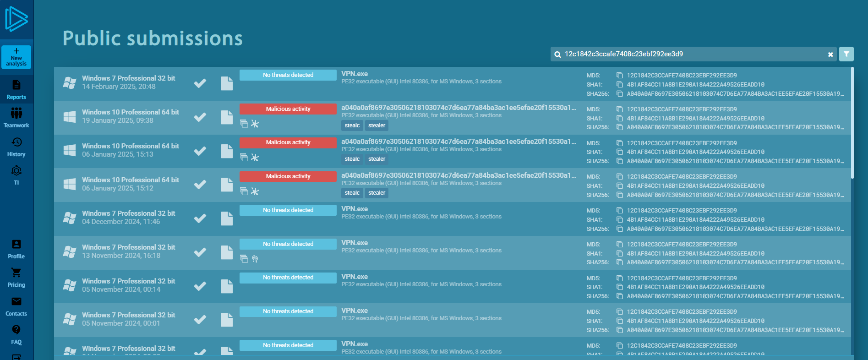Copy MD5 of the 06 January 15:12 submission
The image size is (868, 360).
pyautogui.click(x=620, y=177)
